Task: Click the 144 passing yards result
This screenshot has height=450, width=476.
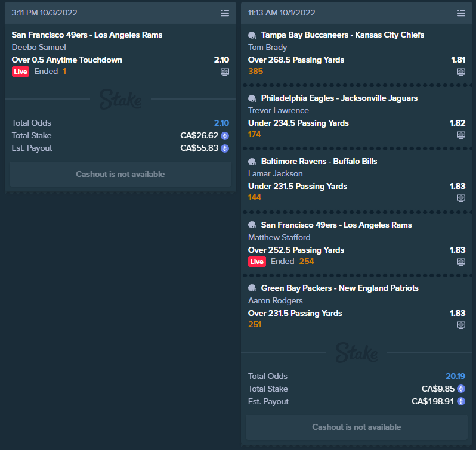Action: click(254, 197)
